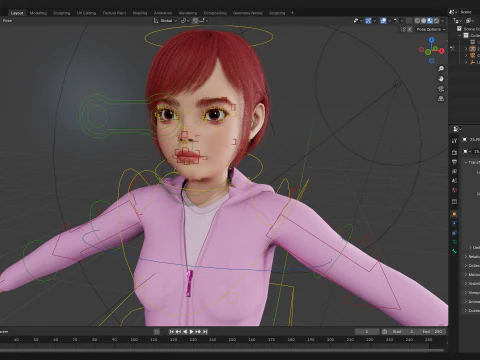The image size is (480, 360).
Task: Jump to the end frame
Action: (x=205, y=332)
